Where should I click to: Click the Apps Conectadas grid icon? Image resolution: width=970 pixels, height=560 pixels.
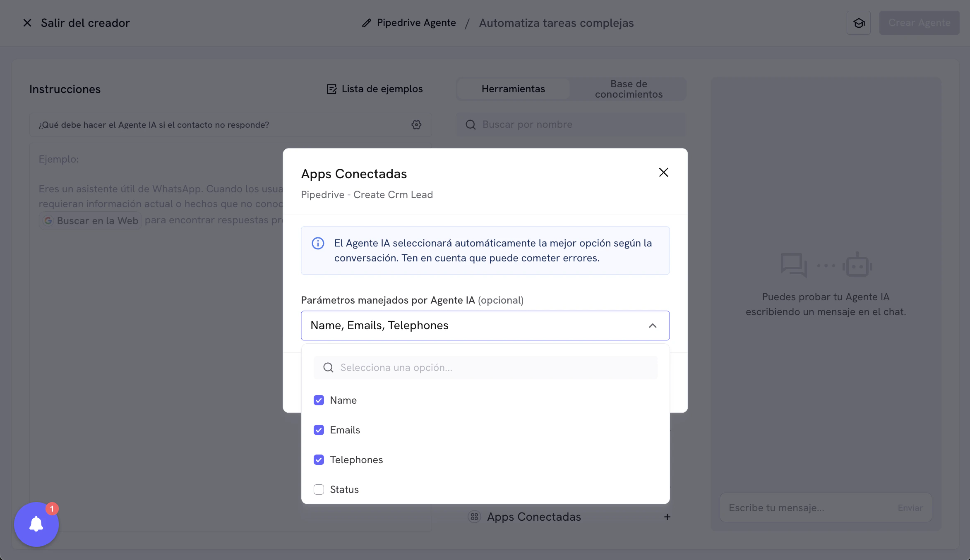point(474,517)
